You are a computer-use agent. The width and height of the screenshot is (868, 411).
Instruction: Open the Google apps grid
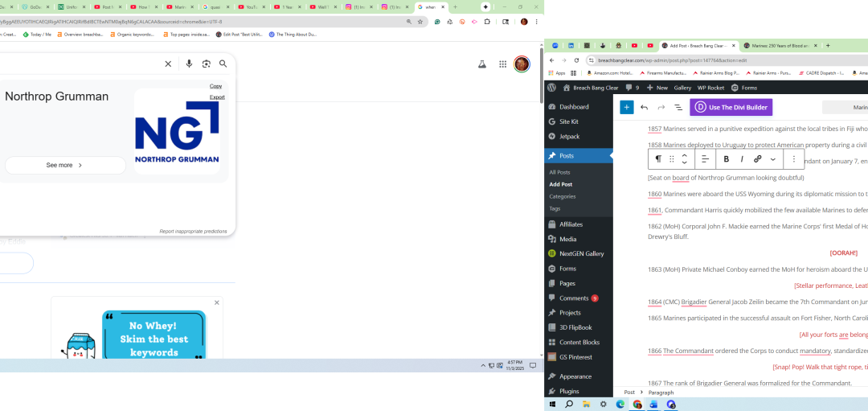tap(502, 64)
